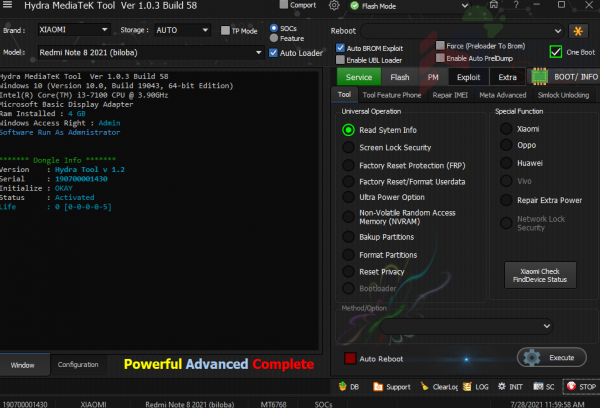This screenshot has height=408, width=600.
Task: Click the home icon in the title bar
Action: tap(494, 5)
